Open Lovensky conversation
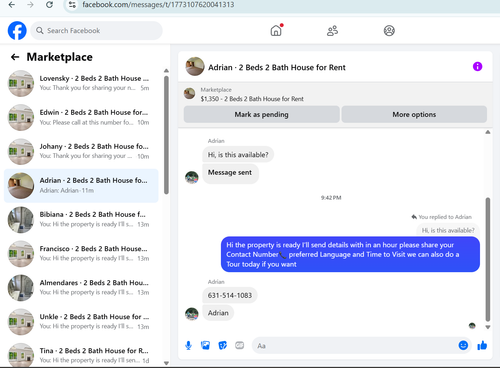 81,83
